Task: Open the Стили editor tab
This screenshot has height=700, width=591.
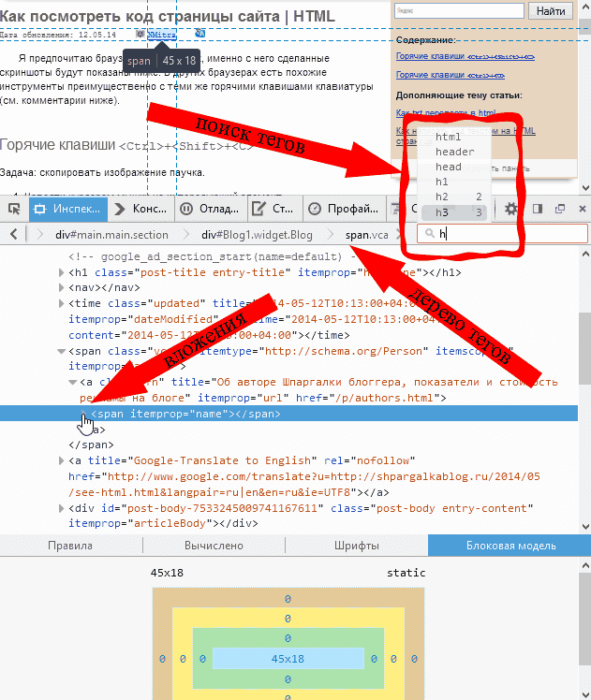Action: pyautogui.click(x=273, y=209)
